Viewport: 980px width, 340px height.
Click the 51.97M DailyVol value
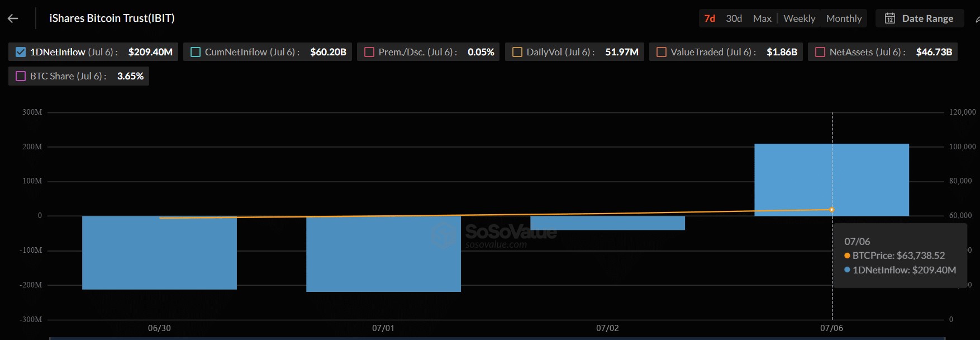coord(622,52)
